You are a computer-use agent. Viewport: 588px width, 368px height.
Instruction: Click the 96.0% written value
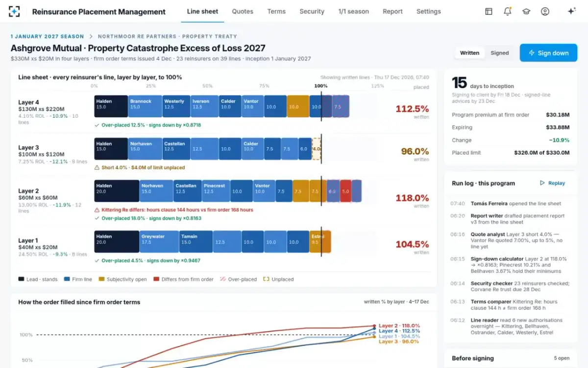[x=415, y=151]
